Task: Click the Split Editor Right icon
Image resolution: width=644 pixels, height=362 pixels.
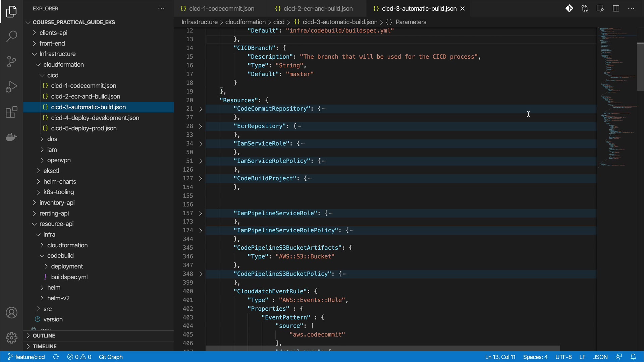Action: click(x=616, y=8)
